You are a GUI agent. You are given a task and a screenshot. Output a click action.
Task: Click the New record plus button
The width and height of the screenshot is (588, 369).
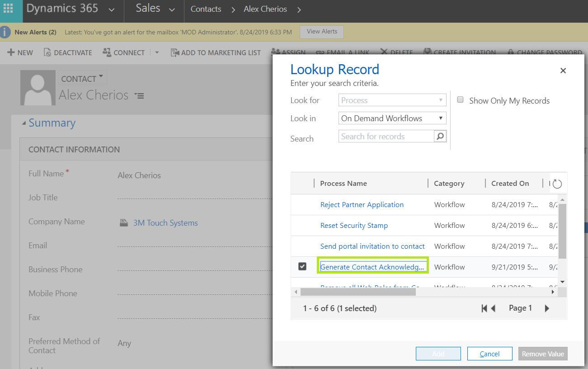(20, 52)
